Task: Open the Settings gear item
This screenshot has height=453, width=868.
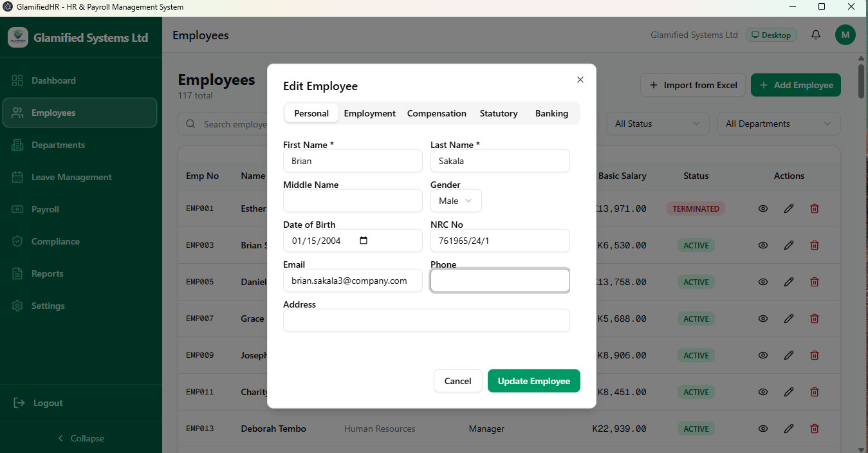Action: click(80, 306)
